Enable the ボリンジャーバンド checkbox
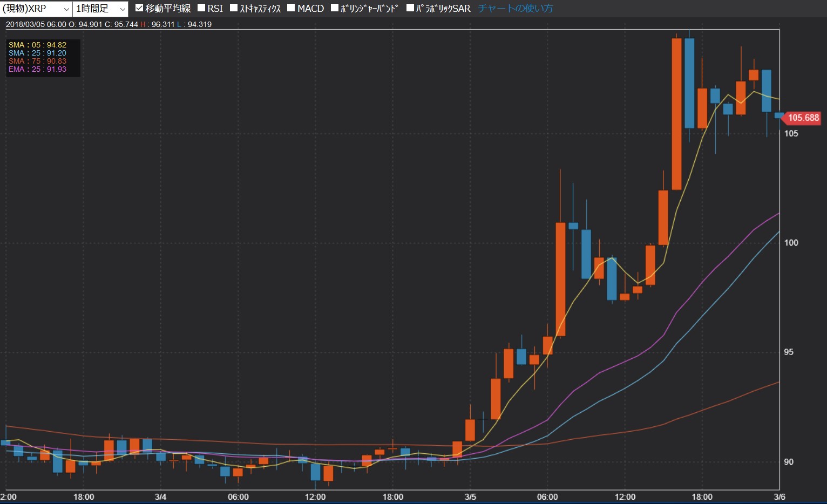The height and width of the screenshot is (504, 827). pyautogui.click(x=335, y=8)
